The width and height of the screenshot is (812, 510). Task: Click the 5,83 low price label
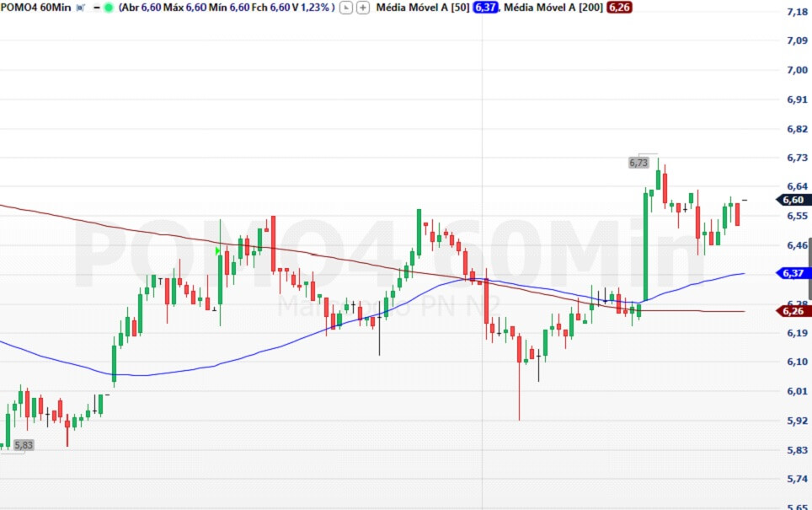pos(24,445)
